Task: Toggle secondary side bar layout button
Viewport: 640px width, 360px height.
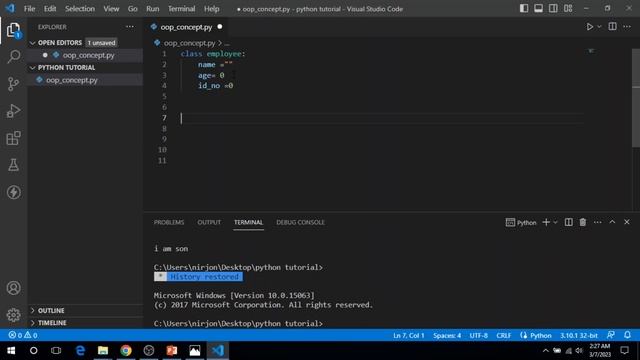Action: [553, 9]
